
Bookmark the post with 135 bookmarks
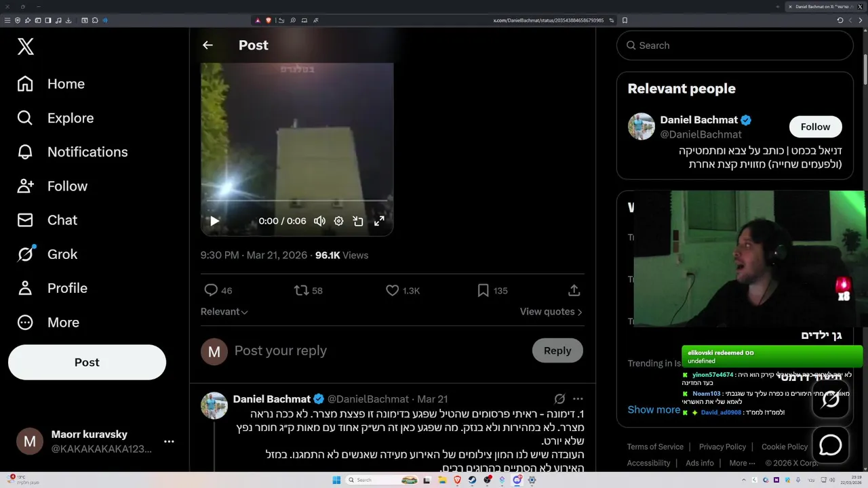click(x=492, y=290)
